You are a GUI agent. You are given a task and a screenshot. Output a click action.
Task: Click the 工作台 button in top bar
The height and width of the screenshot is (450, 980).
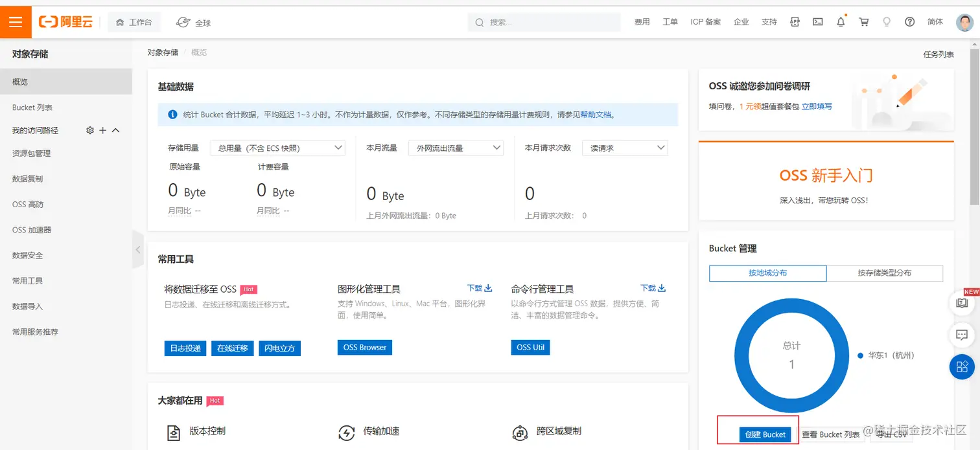[134, 22]
